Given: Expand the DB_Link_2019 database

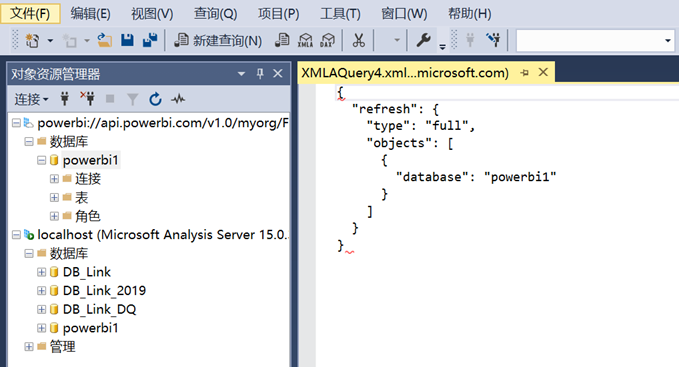Looking at the screenshot, I should pos(41,290).
